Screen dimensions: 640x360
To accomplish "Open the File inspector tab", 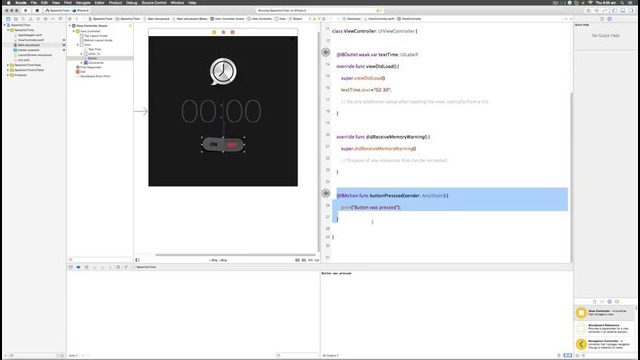I will pos(602,19).
